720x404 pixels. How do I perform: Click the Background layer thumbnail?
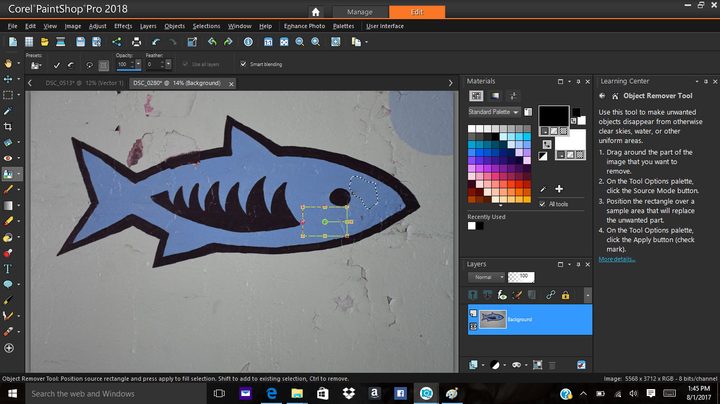coord(492,319)
